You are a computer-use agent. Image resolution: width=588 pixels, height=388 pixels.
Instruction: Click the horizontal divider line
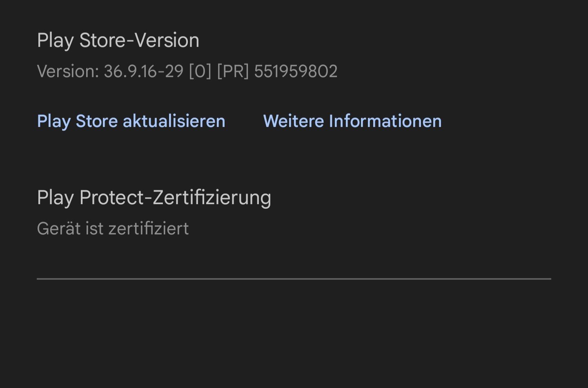[x=294, y=279]
